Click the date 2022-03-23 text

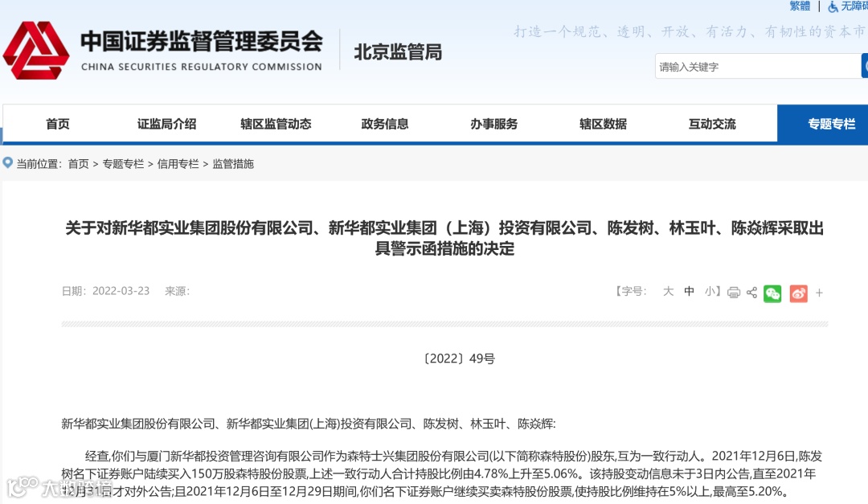121,291
